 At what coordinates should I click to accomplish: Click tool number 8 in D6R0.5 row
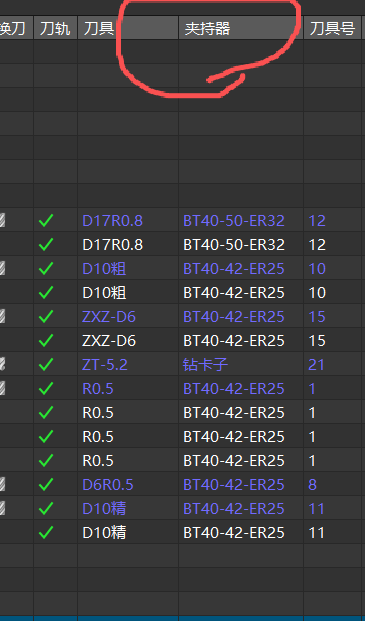click(313, 485)
